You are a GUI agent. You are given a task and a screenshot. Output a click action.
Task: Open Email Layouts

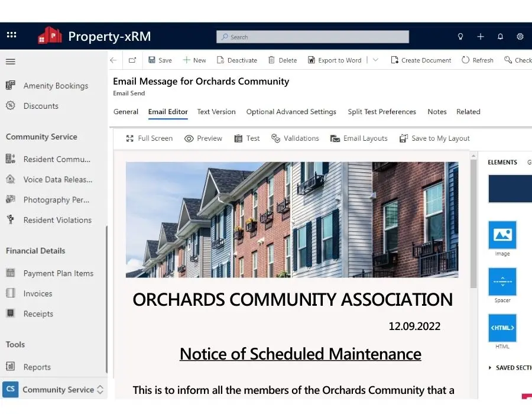tap(359, 138)
